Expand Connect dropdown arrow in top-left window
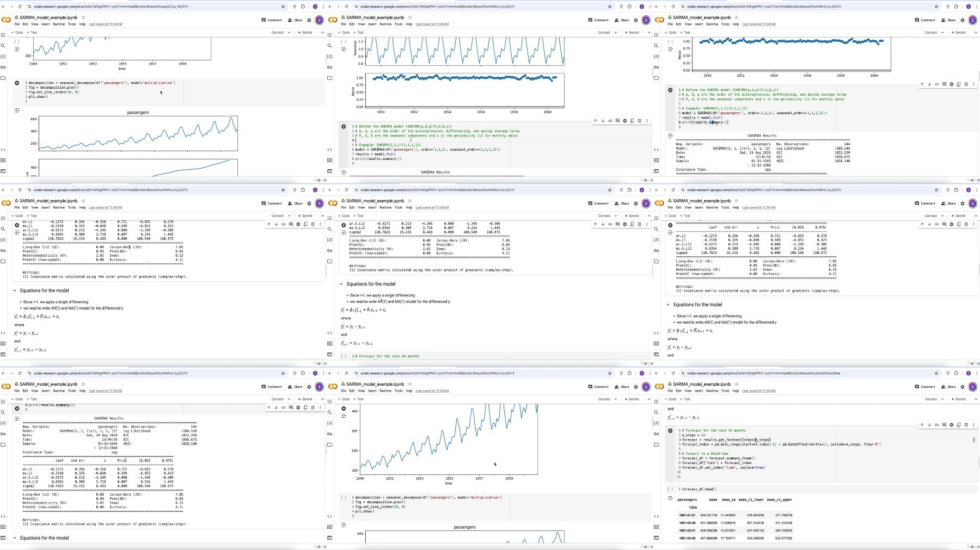Screen dimensions: 980x550 289,33
